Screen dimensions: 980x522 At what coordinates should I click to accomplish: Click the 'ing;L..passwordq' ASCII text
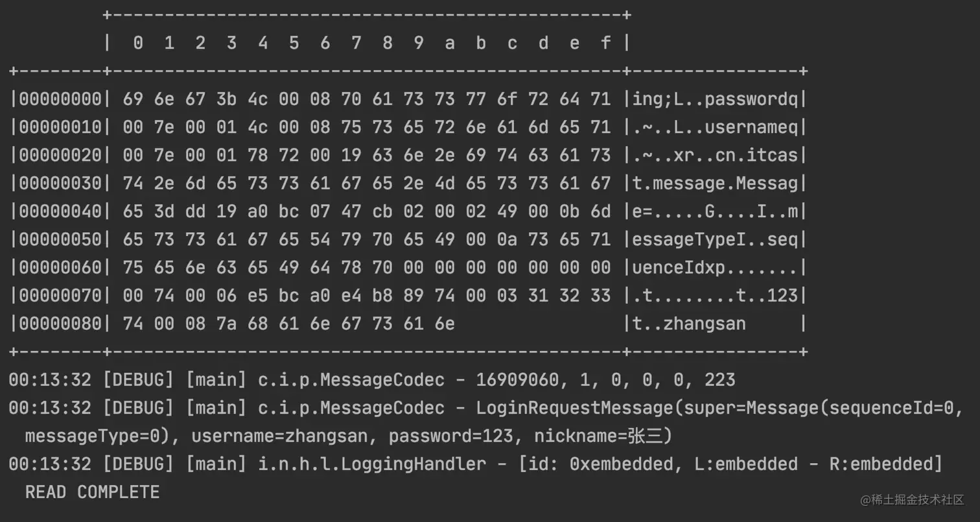click(715, 99)
